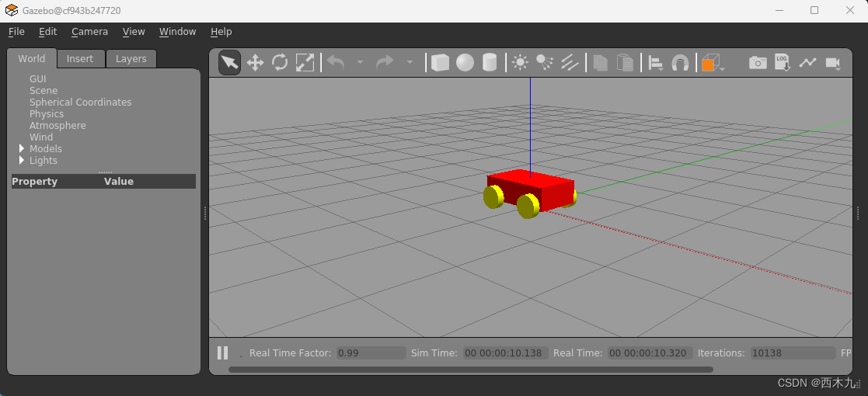Open the Window menu
The image size is (868, 396).
tap(178, 32)
